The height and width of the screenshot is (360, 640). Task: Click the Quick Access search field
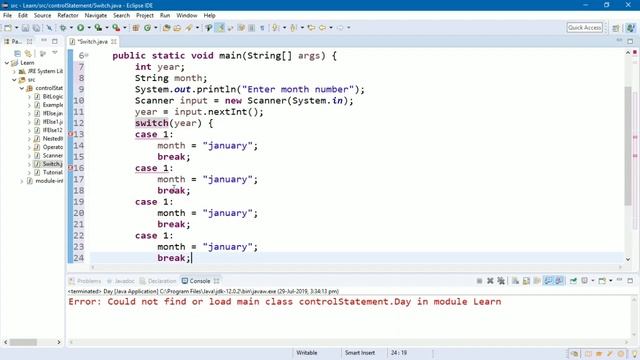tap(584, 27)
